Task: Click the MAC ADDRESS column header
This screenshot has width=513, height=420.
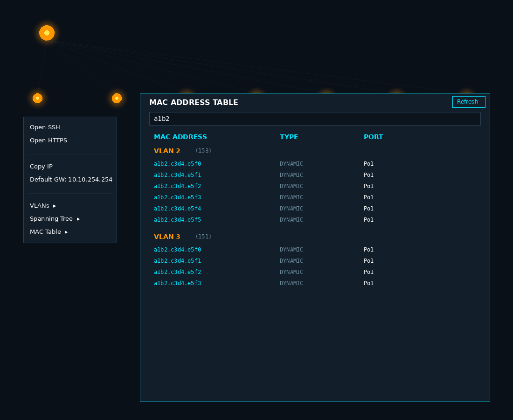Action: point(180,137)
